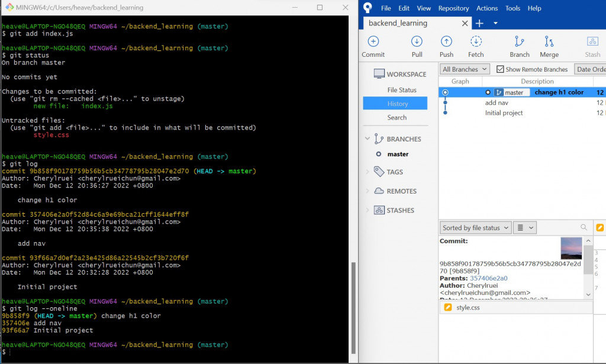Select the 'Initial project' commit row
Viewport: 606px width, 364px height.
click(522, 113)
